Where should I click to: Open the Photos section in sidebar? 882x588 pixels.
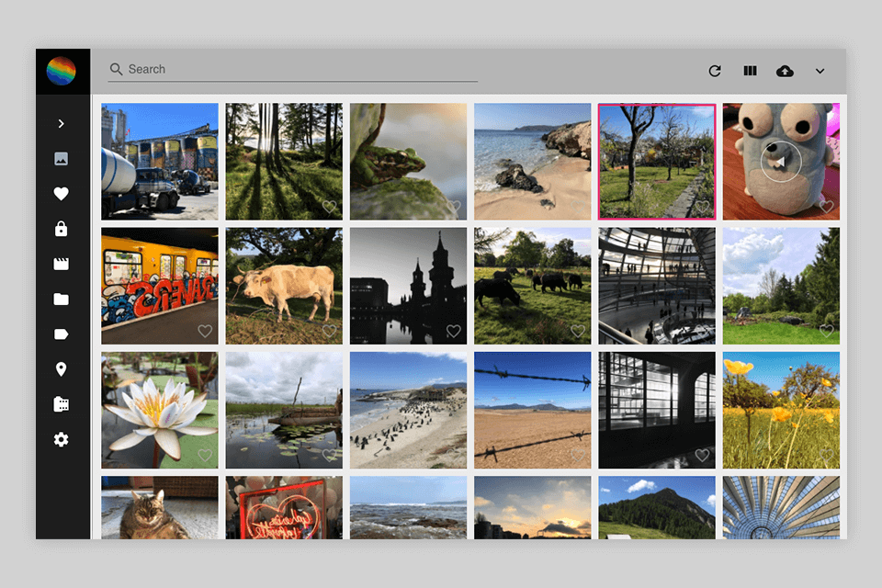(62, 159)
